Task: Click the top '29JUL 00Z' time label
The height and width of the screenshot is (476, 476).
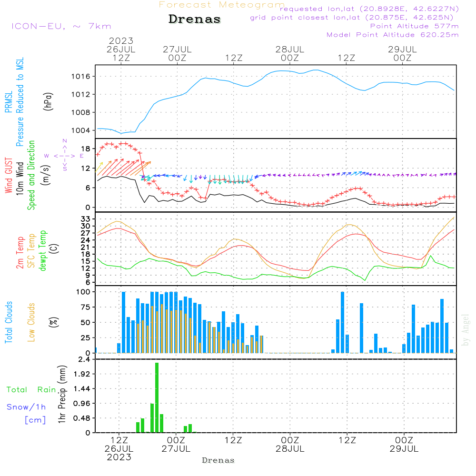Action: (403, 53)
